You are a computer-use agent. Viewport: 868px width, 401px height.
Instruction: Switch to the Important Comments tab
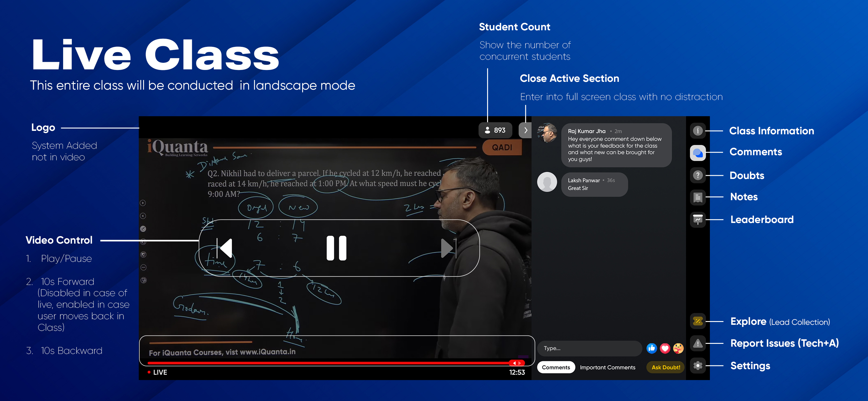tap(607, 367)
